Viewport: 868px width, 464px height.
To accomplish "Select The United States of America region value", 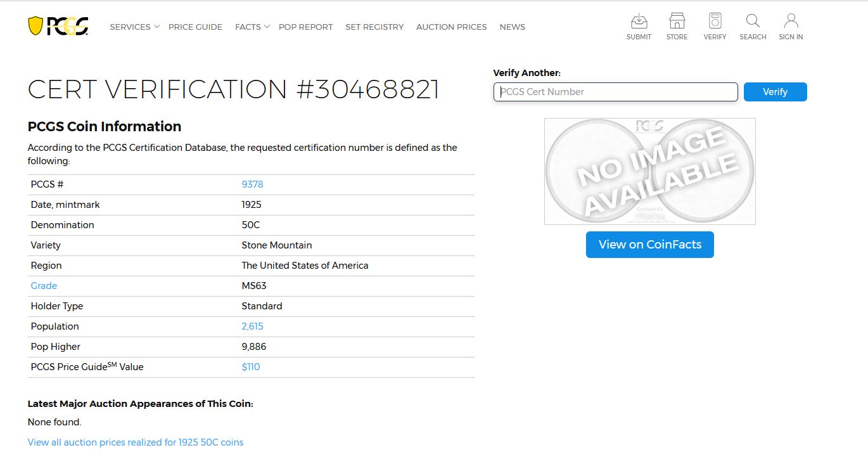I will click(305, 266).
